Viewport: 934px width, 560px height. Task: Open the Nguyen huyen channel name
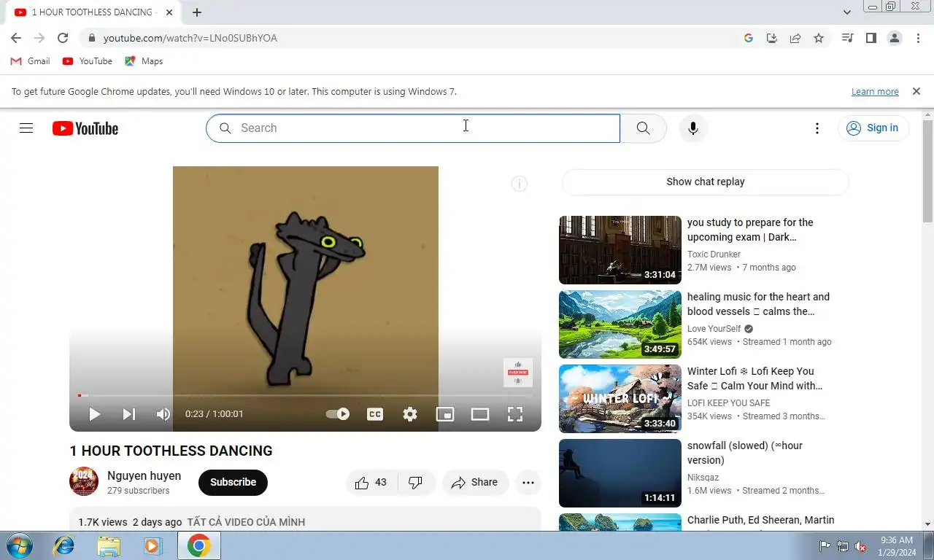pyautogui.click(x=144, y=476)
